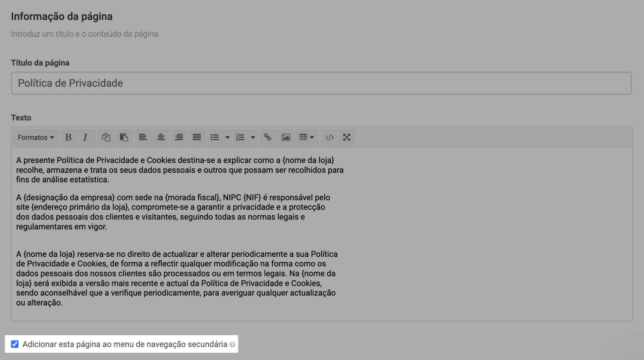
Task: Click the Título da página input field
Action: coord(321,83)
